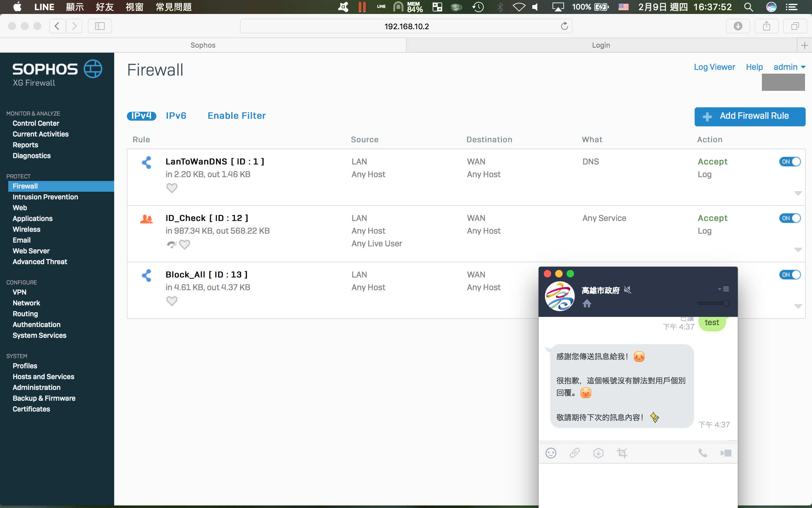Switch to the Login browser tab
812x508 pixels.
601,45
